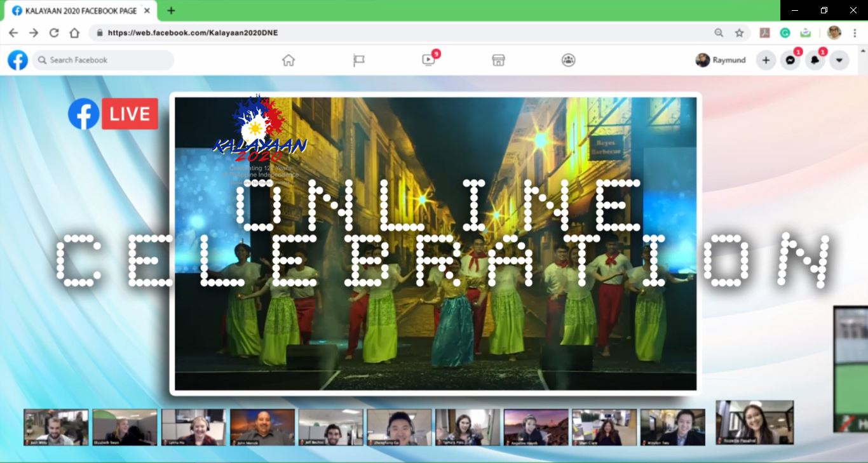The width and height of the screenshot is (868, 463).
Task: Open the Groups icon
Action: (568, 60)
